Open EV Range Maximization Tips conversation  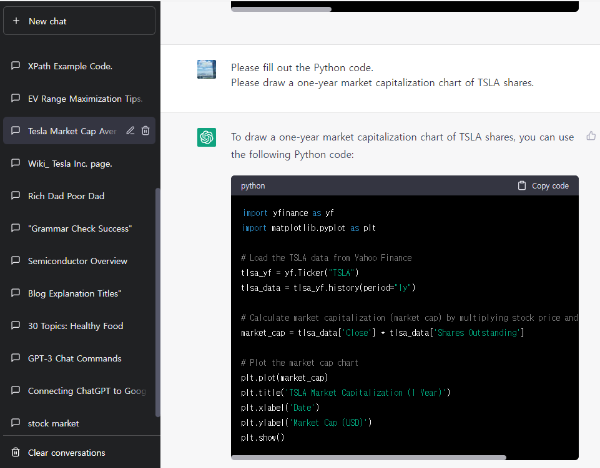tap(79, 98)
